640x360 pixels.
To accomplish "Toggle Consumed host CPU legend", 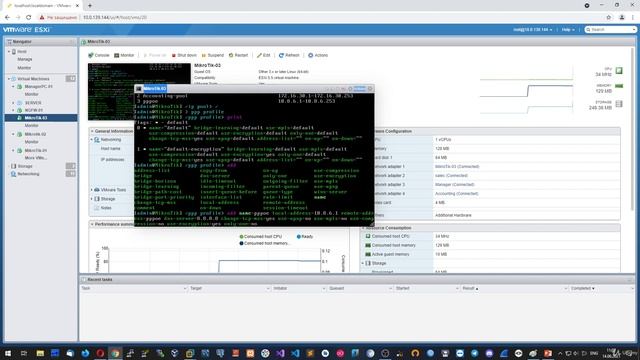I will click(x=261, y=237).
